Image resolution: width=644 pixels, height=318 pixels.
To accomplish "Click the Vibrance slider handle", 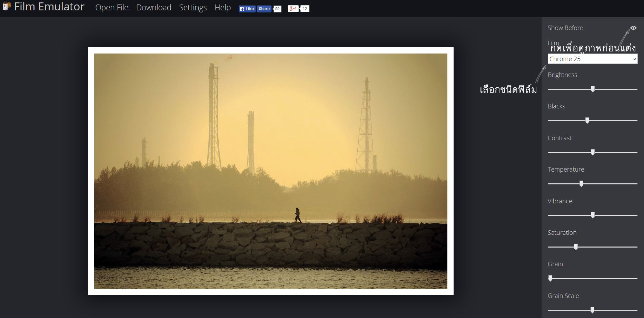I will click(593, 215).
